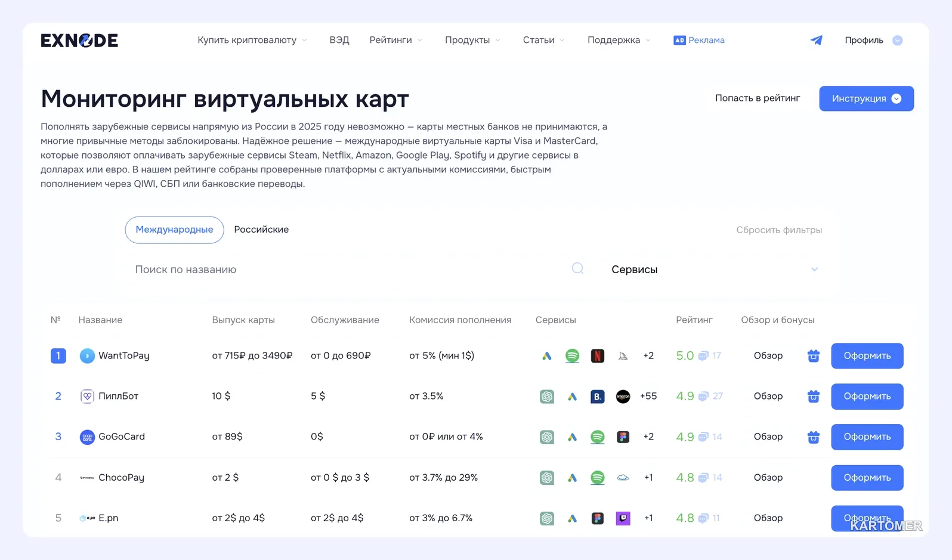This screenshot has height=560, width=952.
Task: Click Оформить for WantToPay
Action: (867, 356)
